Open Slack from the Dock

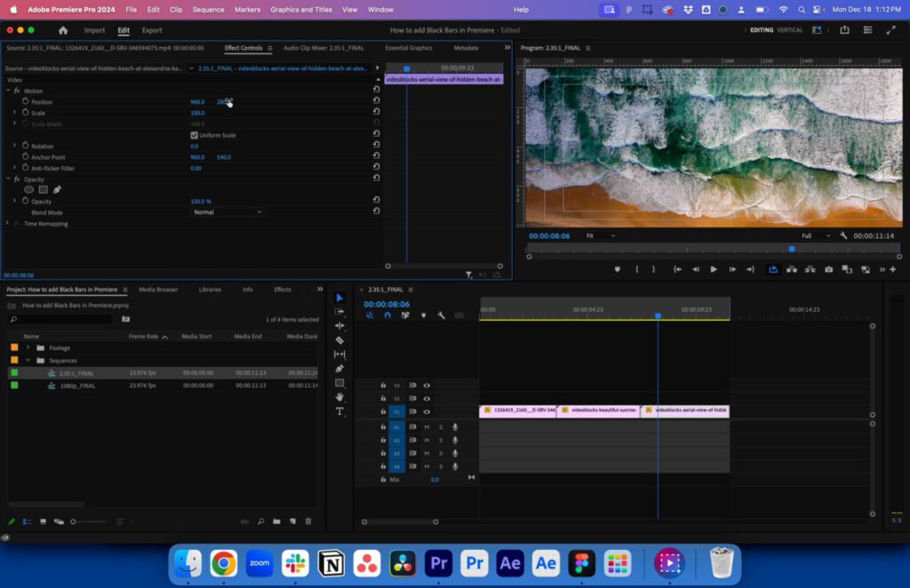[295, 563]
